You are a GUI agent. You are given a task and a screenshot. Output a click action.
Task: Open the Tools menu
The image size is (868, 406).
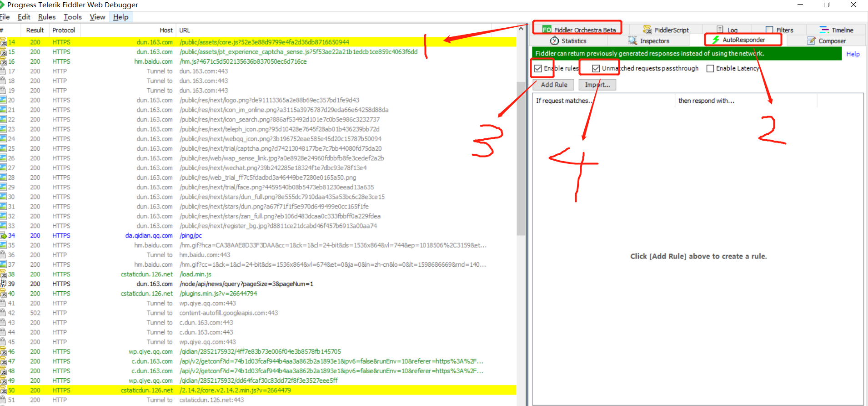point(73,17)
